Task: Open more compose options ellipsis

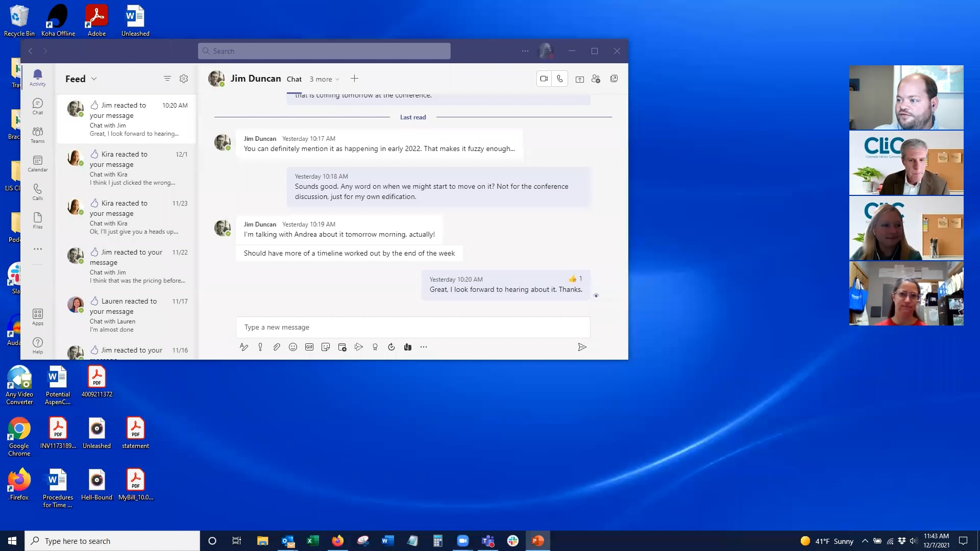Action: tap(424, 347)
